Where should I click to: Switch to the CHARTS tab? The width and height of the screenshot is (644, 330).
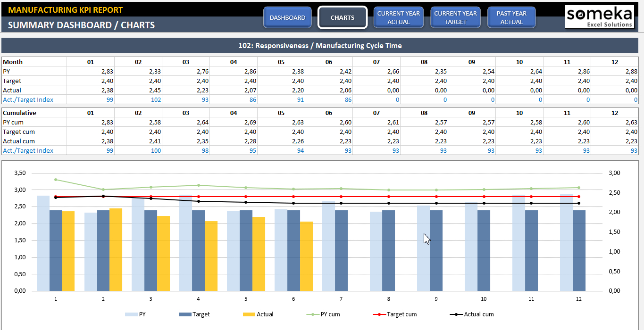342,17
